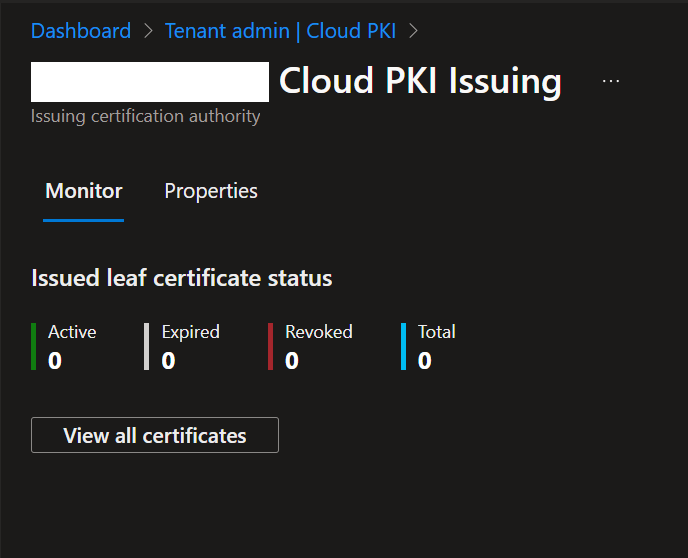The height and width of the screenshot is (558, 688).
Task: Open the Dashboard breadcrumb link
Action: pos(81,31)
